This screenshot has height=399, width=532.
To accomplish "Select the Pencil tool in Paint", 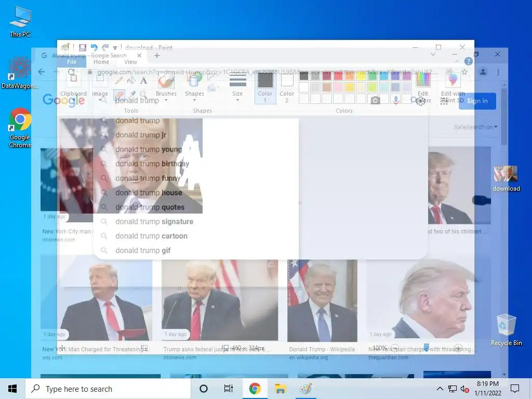I will pyautogui.click(x=119, y=81).
